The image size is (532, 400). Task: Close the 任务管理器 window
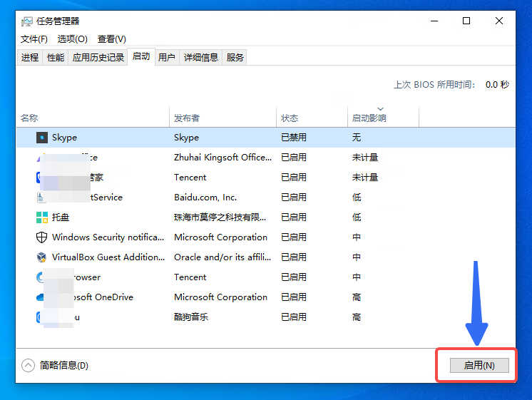pyautogui.click(x=499, y=21)
